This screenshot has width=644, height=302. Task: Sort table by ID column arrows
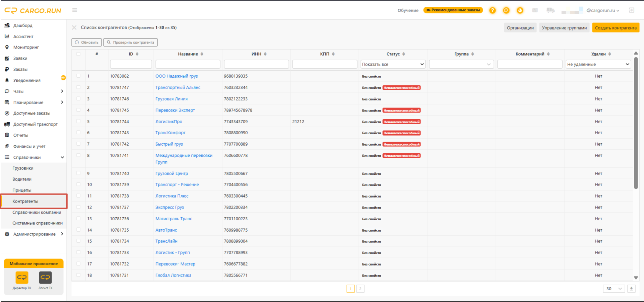[137, 54]
